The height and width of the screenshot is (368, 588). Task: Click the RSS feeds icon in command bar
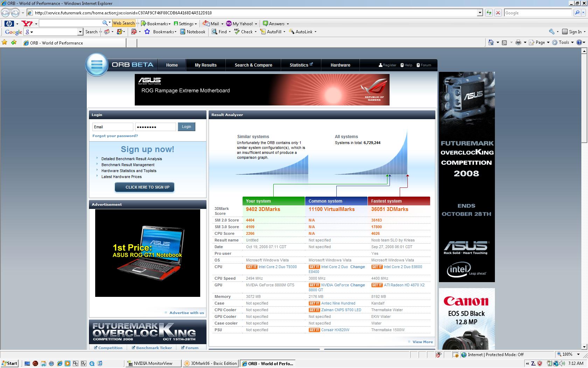[x=504, y=42]
